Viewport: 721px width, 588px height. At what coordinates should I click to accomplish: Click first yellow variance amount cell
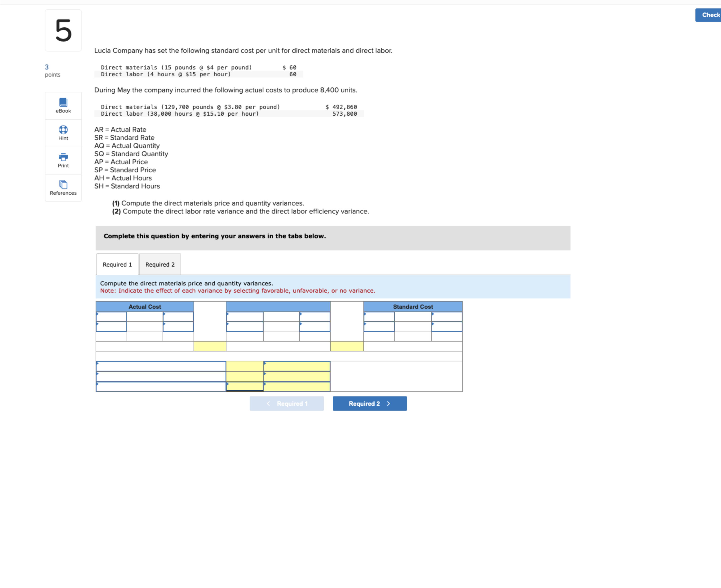(x=244, y=366)
